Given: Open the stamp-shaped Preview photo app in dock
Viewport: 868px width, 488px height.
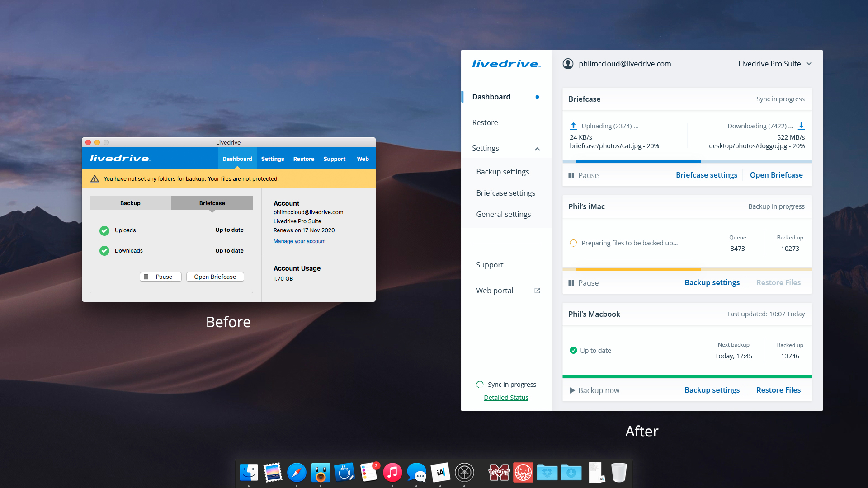Looking at the screenshot, I should [x=273, y=473].
